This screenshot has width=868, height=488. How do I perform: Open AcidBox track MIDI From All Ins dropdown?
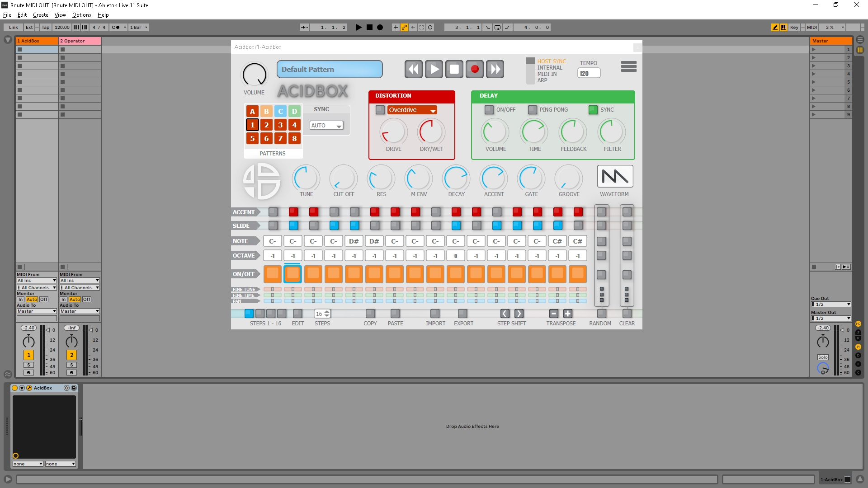[37, 281]
